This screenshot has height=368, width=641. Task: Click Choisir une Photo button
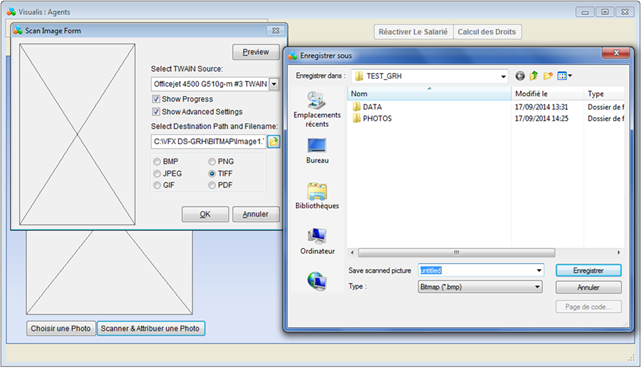click(61, 328)
